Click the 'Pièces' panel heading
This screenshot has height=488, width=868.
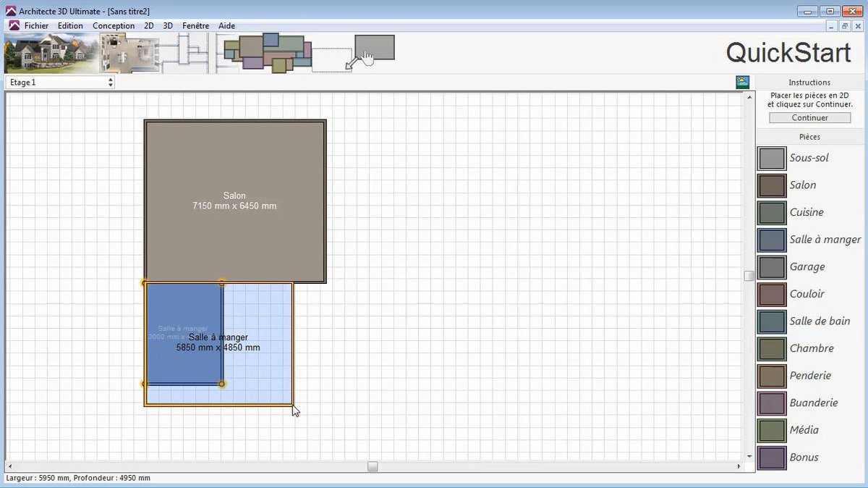(x=810, y=137)
